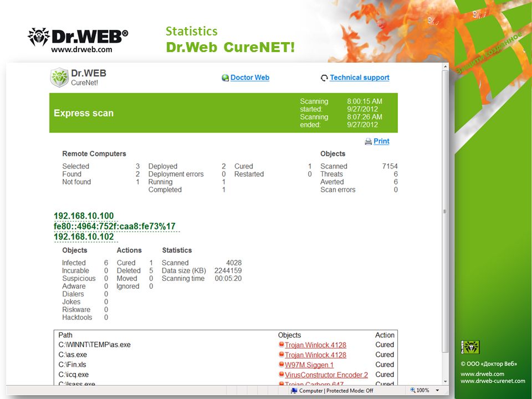Open the zoom level dropdown arrow

(x=437, y=391)
